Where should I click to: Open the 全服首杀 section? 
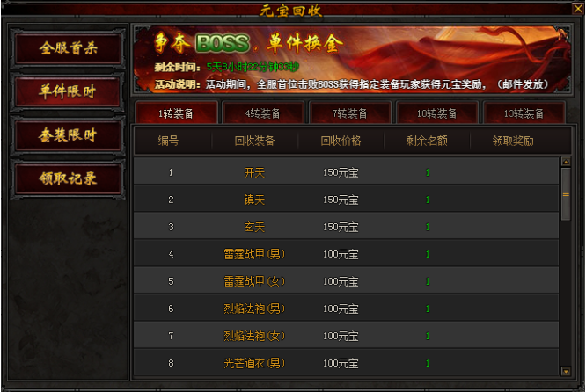coord(68,48)
